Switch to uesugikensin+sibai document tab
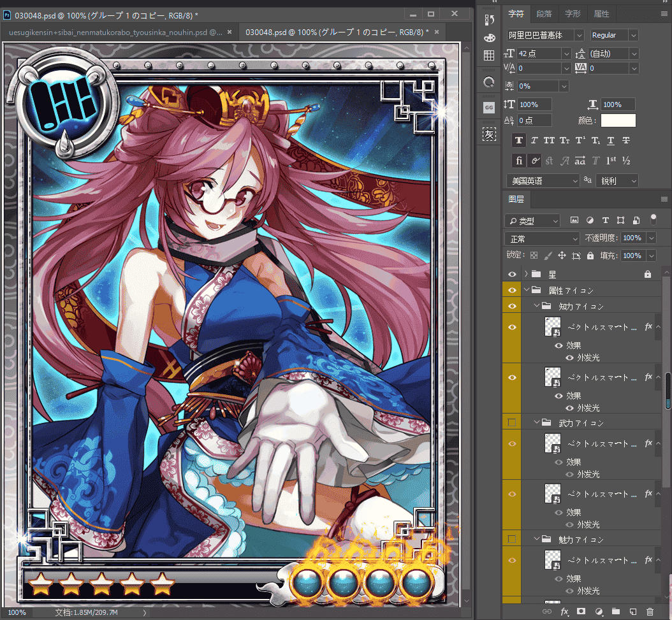The height and width of the screenshot is (620, 672). pos(115,32)
